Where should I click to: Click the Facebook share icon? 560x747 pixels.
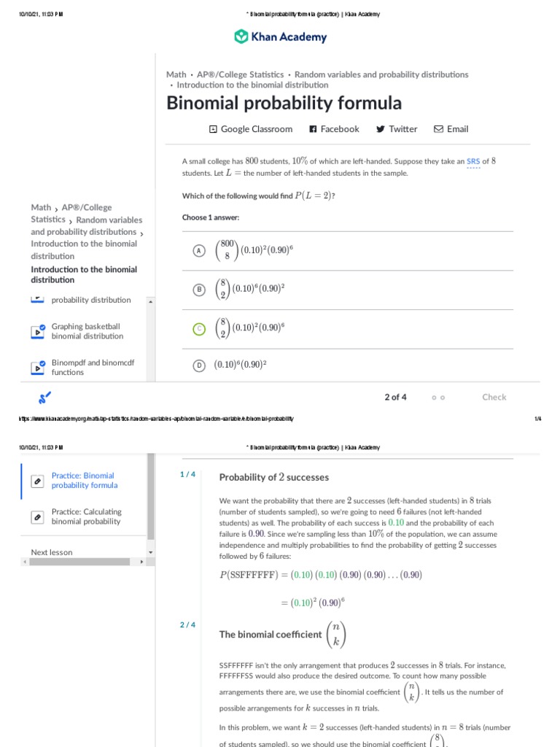[313, 129]
